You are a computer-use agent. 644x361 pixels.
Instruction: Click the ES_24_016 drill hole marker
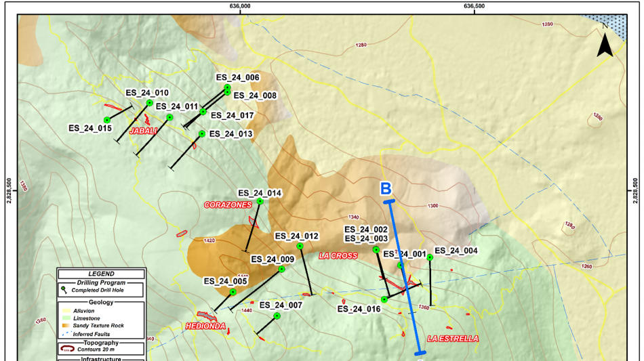point(384,300)
